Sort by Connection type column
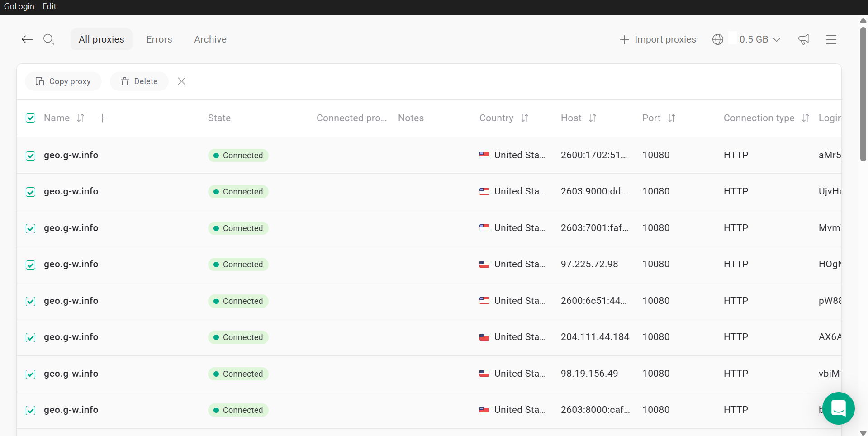The height and width of the screenshot is (436, 868). point(805,118)
